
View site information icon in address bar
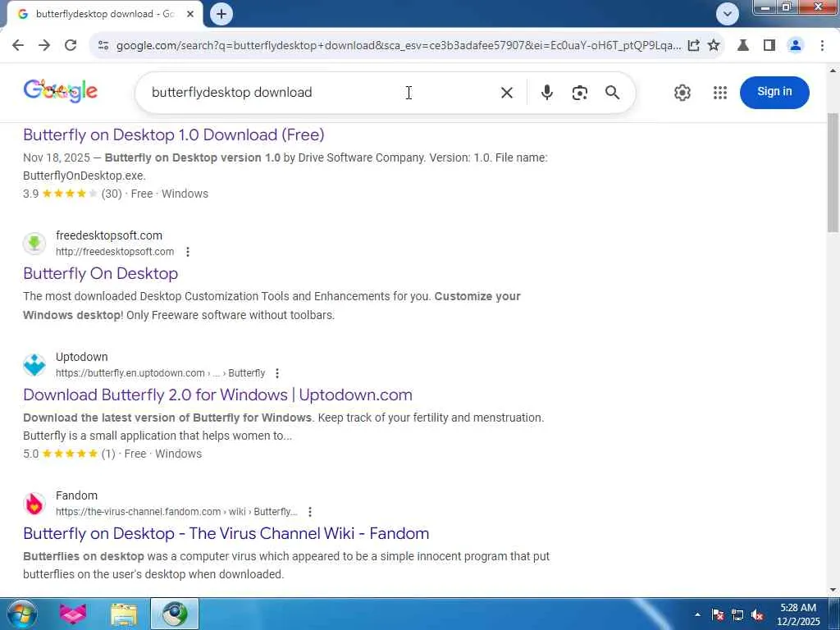click(103, 46)
